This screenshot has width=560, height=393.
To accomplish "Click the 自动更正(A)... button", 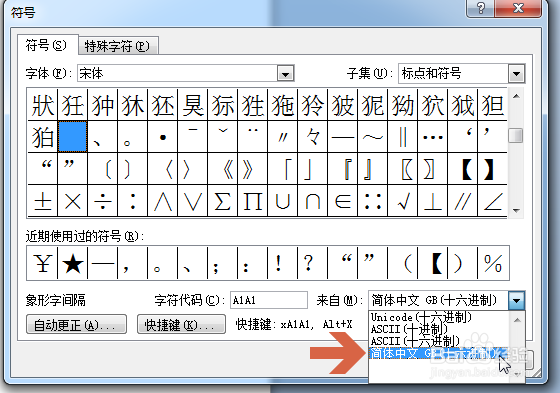I will (76, 324).
